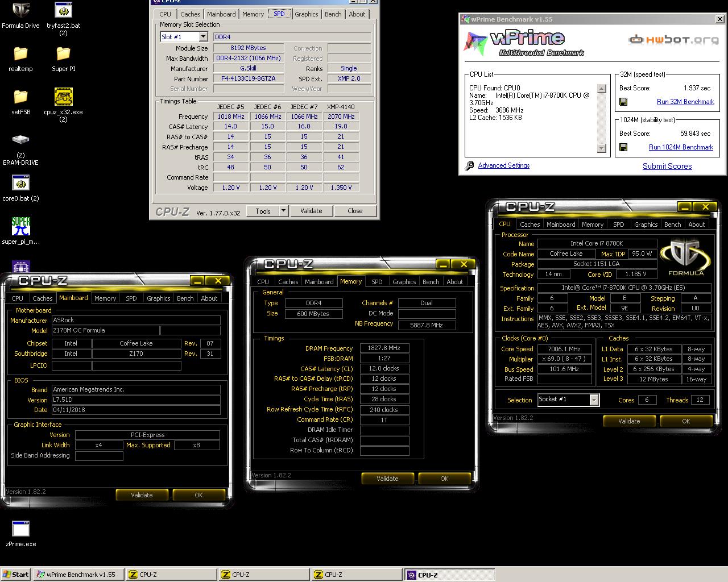Click the wrench icon beside Advanced Settings
The image size is (728, 582).
tap(470, 166)
